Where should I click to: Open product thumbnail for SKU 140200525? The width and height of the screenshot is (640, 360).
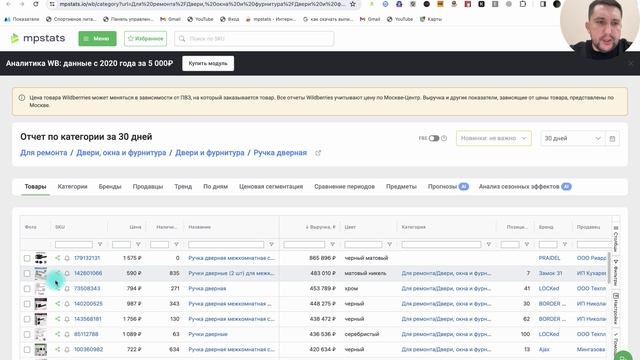(40, 304)
